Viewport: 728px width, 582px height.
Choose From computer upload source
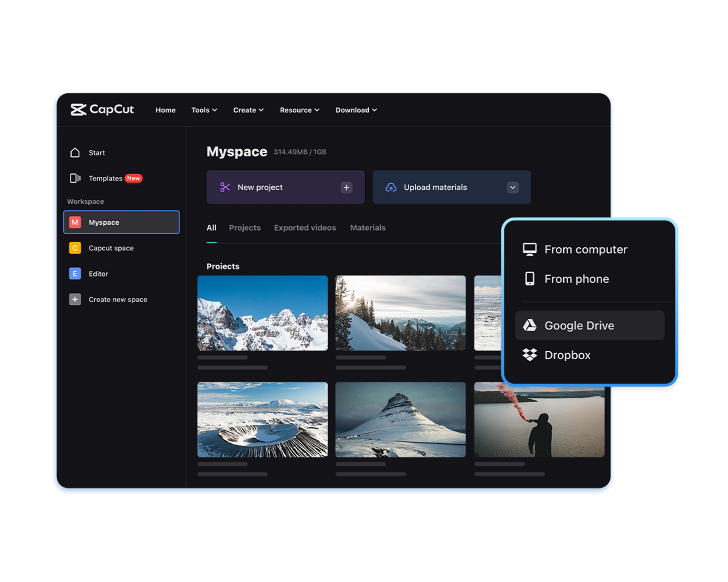[x=586, y=249]
